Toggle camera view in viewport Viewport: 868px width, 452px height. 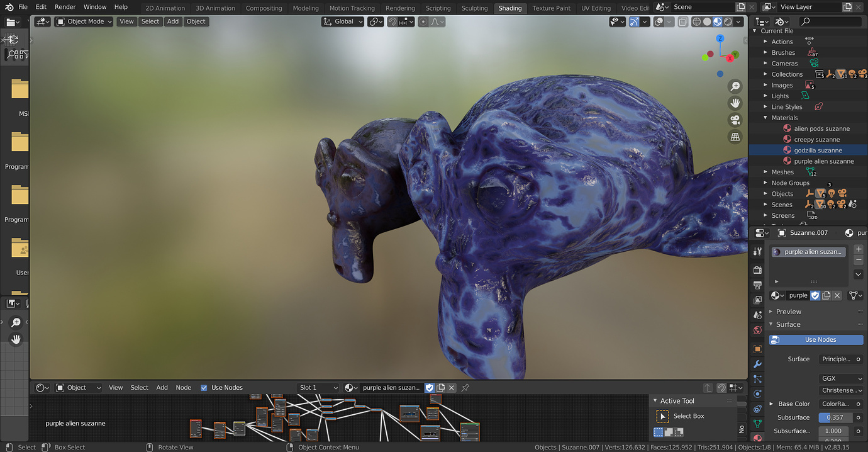coord(735,120)
